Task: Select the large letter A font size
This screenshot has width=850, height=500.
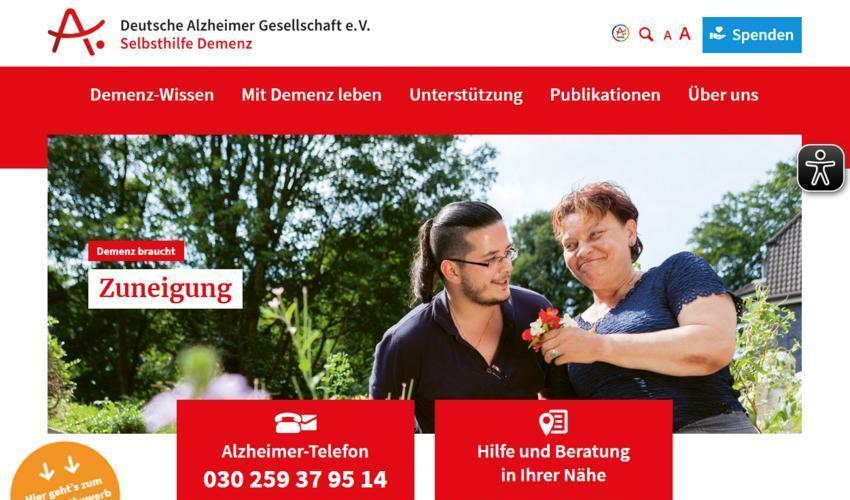Action: (x=685, y=34)
